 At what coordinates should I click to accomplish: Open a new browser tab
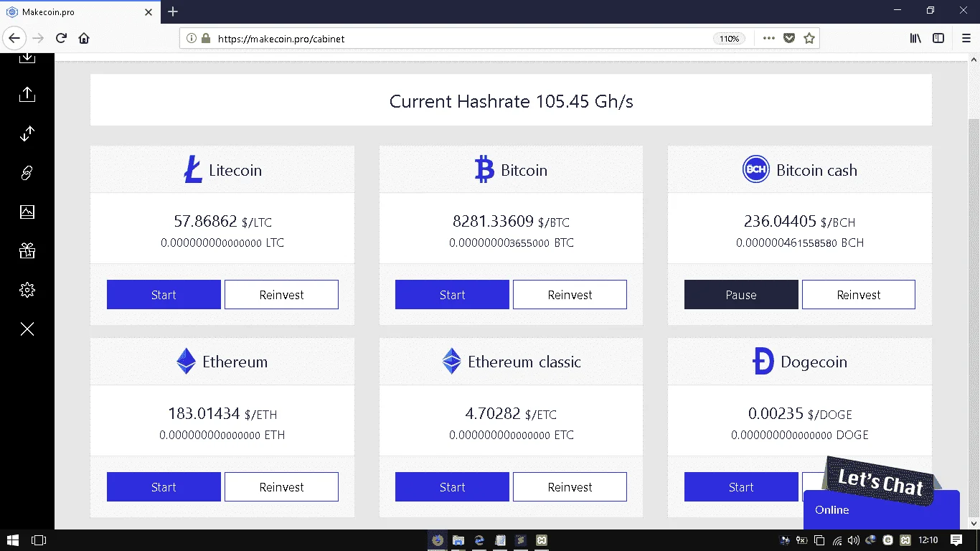coord(173,11)
